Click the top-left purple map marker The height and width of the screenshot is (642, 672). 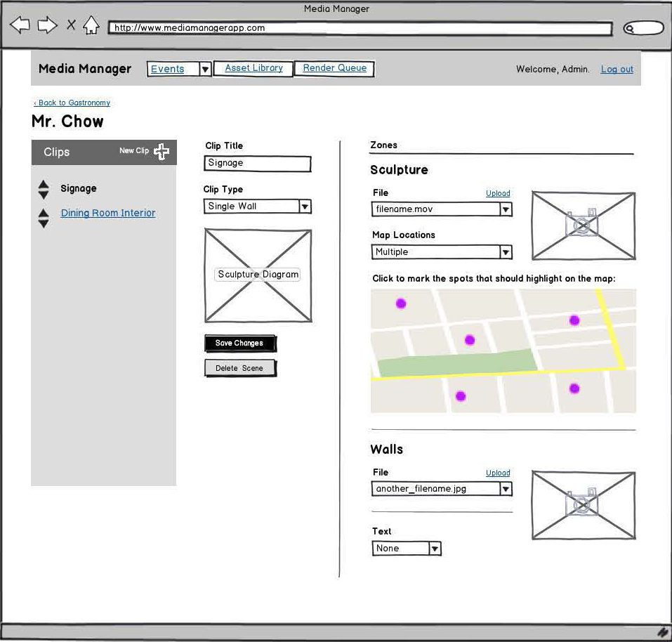coord(401,304)
